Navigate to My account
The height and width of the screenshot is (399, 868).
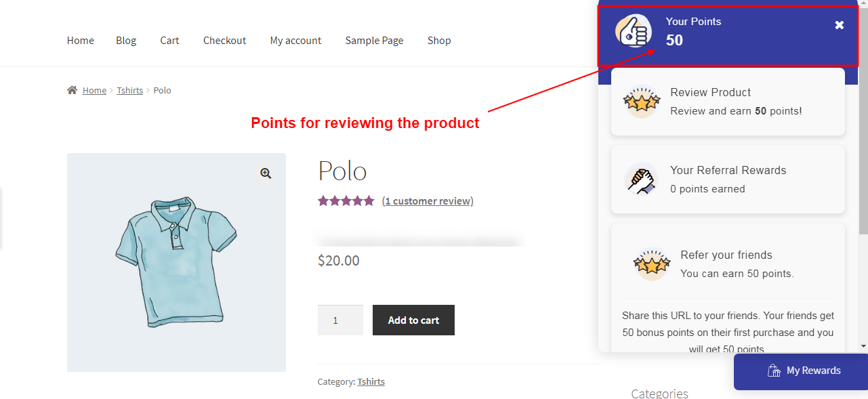pos(295,41)
